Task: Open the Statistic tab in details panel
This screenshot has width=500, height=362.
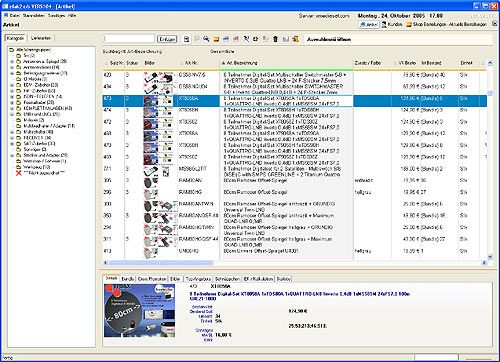Action: (283, 279)
